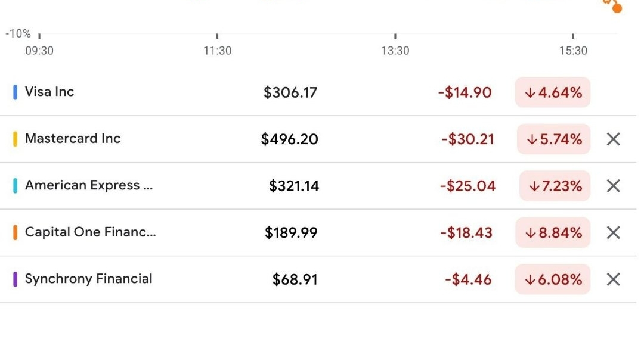Viewport: 644px width, 361px height.
Task: Click Visa's 4.64% down change badge
Action: pos(553,92)
